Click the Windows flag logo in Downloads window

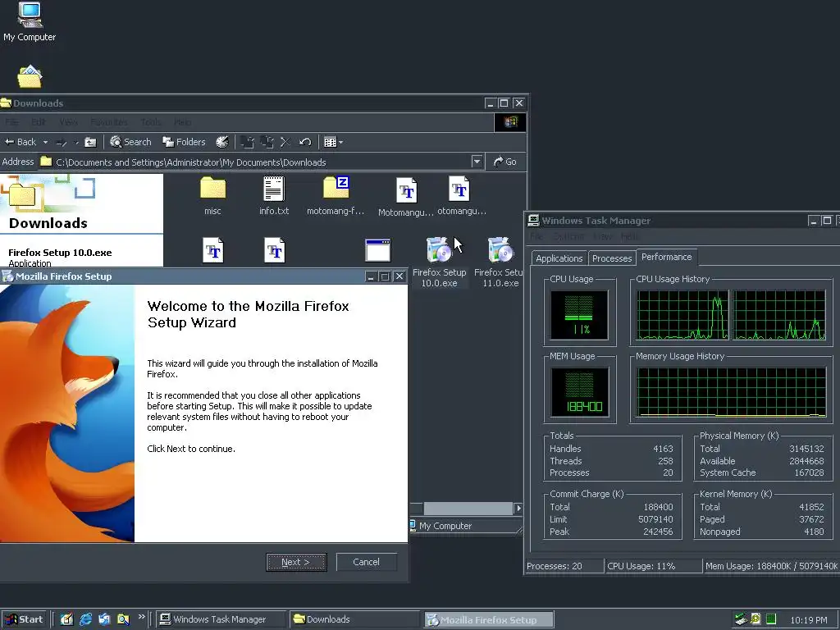(x=510, y=122)
